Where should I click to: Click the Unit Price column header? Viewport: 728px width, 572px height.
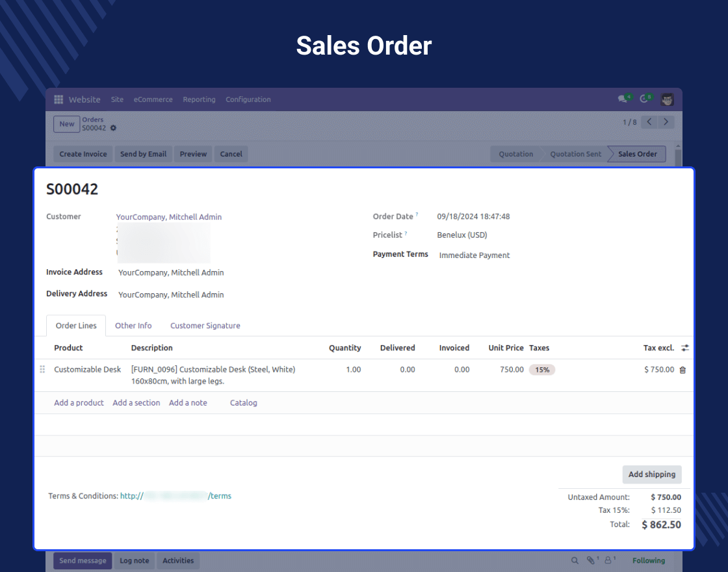pyautogui.click(x=506, y=348)
